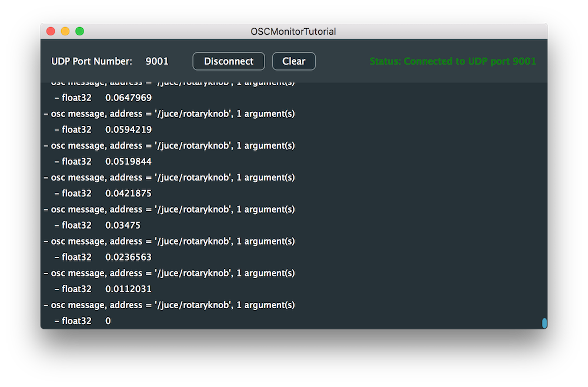Focus the UDP port field showing 9001
The width and height of the screenshot is (588, 387).
tap(157, 61)
